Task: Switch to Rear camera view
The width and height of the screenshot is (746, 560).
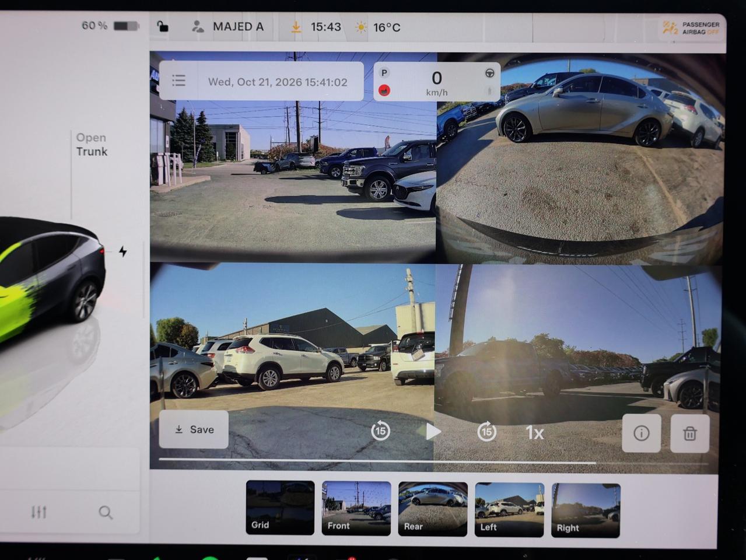Action: click(433, 509)
